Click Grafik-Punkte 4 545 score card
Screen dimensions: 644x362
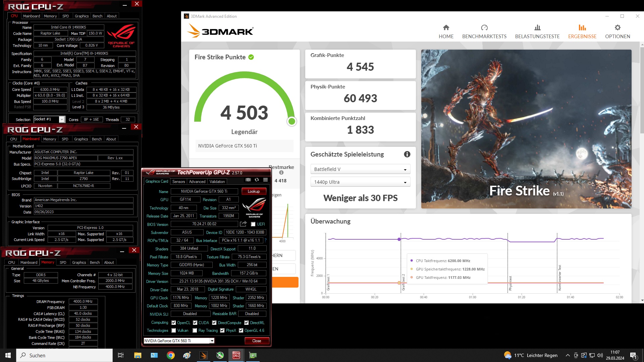click(x=360, y=64)
